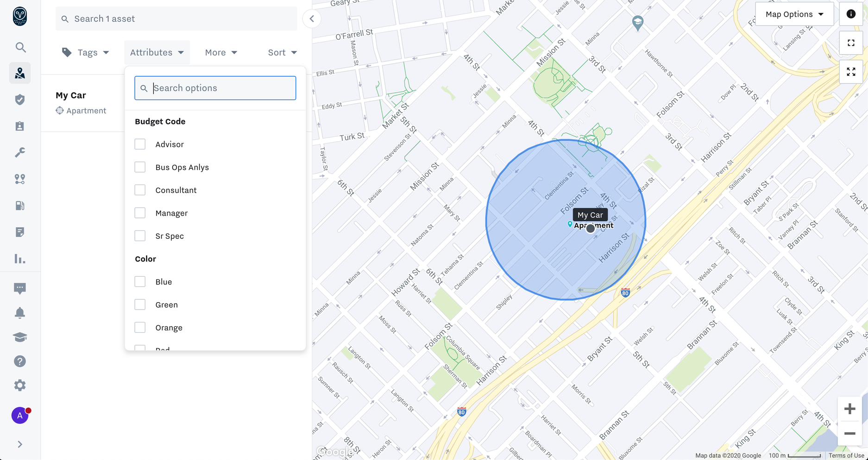868x460 pixels.
Task: Open the graduation cap training icon
Action: 20,337
